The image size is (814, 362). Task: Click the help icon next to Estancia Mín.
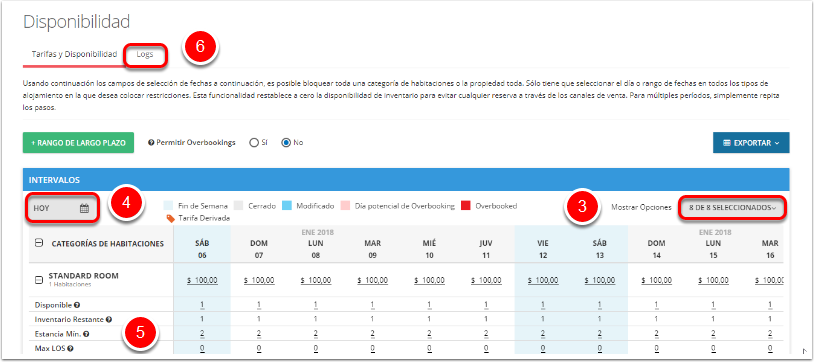86,334
